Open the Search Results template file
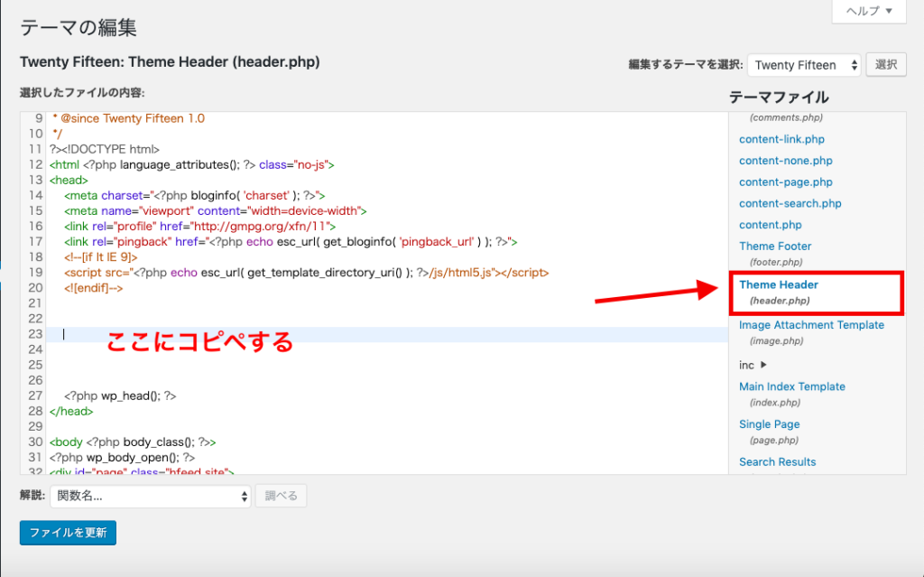924x577 pixels. click(x=777, y=462)
